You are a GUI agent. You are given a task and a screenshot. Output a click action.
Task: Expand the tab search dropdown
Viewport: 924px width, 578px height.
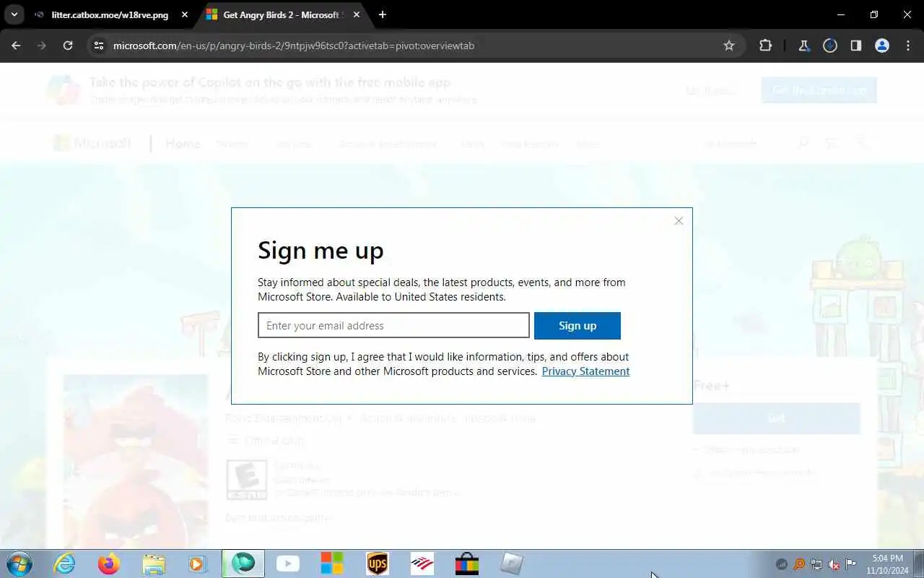(14, 14)
